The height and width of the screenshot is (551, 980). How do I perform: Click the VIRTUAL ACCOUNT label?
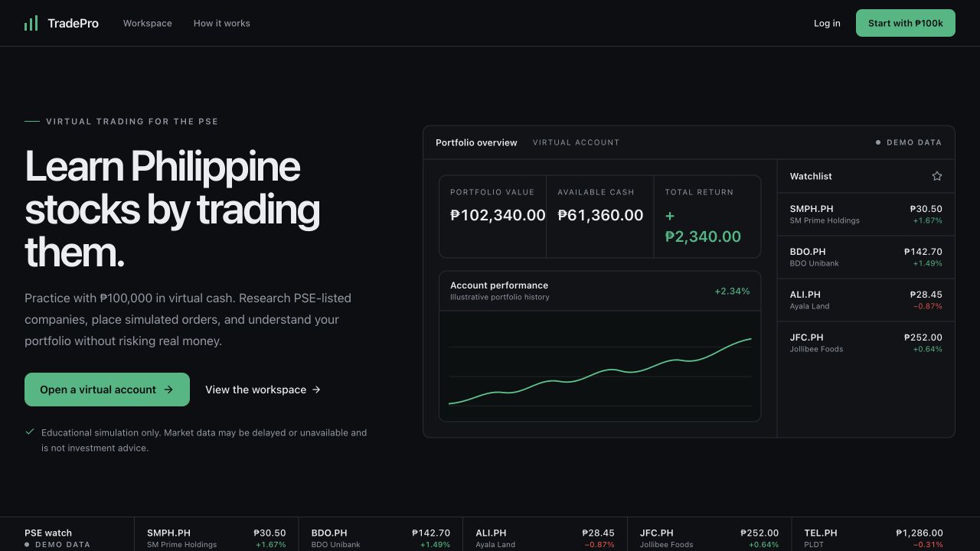(576, 142)
